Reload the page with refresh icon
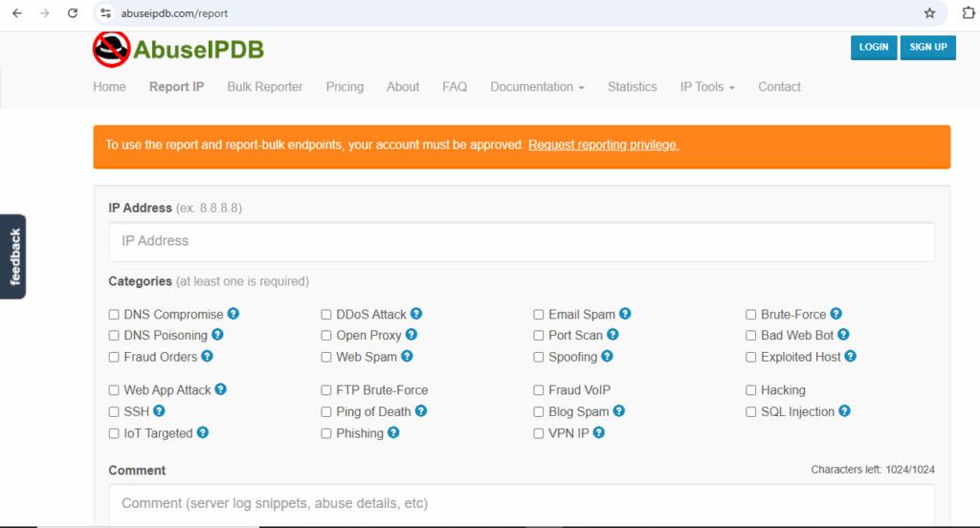The height and width of the screenshot is (528, 980). (x=73, y=13)
